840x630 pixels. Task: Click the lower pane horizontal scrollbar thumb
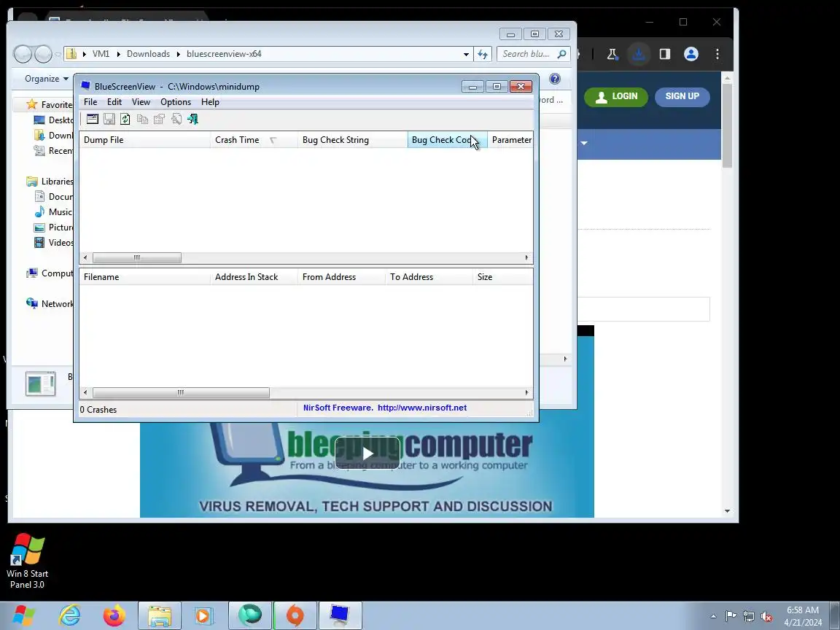click(x=181, y=393)
